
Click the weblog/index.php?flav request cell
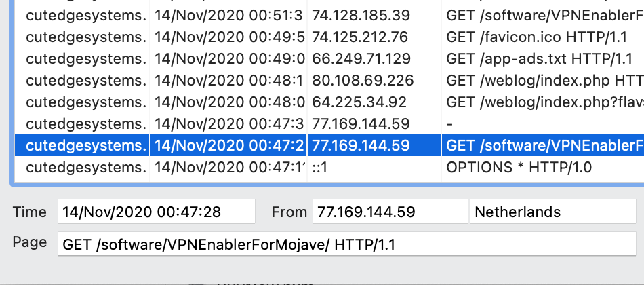(x=544, y=102)
